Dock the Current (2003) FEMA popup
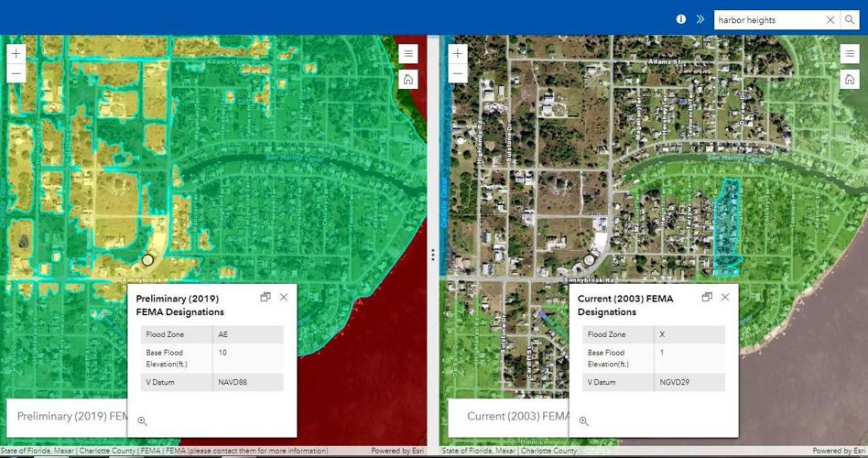The image size is (868, 458). (707, 297)
